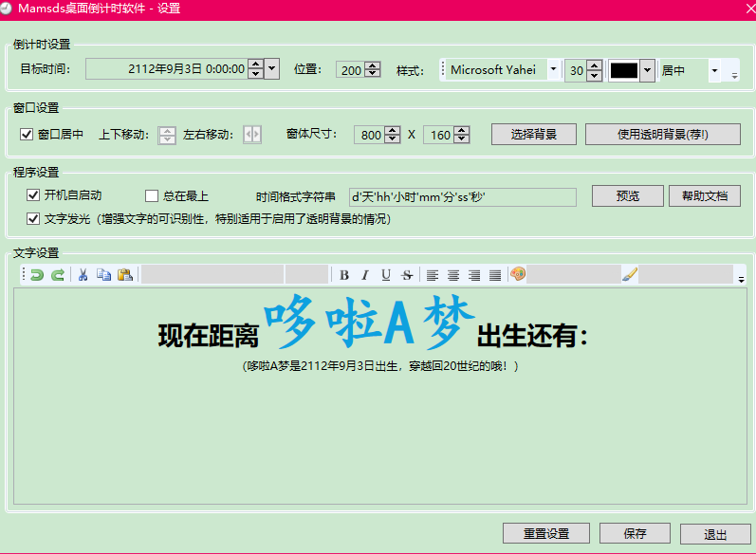756x554 pixels.
Task: Increase the window width 800
Action: tap(393, 130)
